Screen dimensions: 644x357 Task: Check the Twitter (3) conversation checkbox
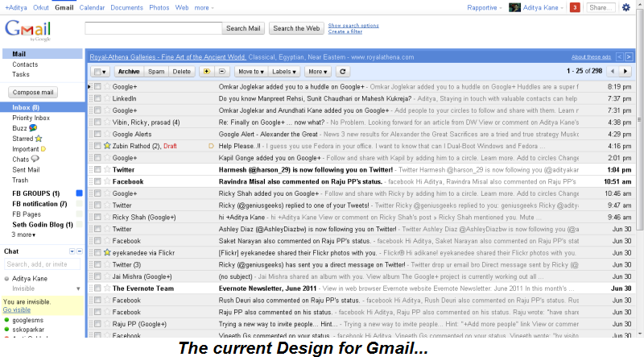tap(97, 265)
